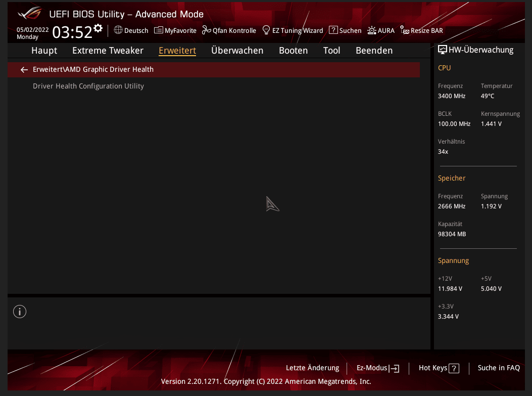Click the EZ Tuning Wizard label

pos(298,30)
